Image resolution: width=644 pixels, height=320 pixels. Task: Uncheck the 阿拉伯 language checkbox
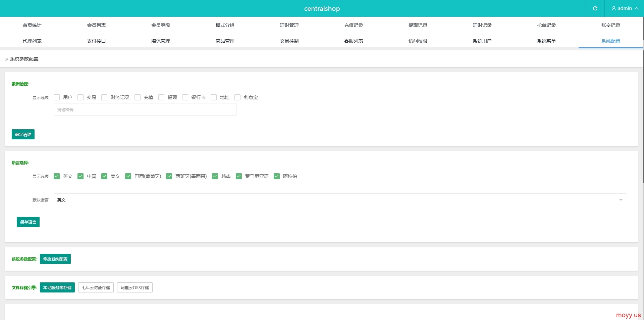(x=277, y=176)
